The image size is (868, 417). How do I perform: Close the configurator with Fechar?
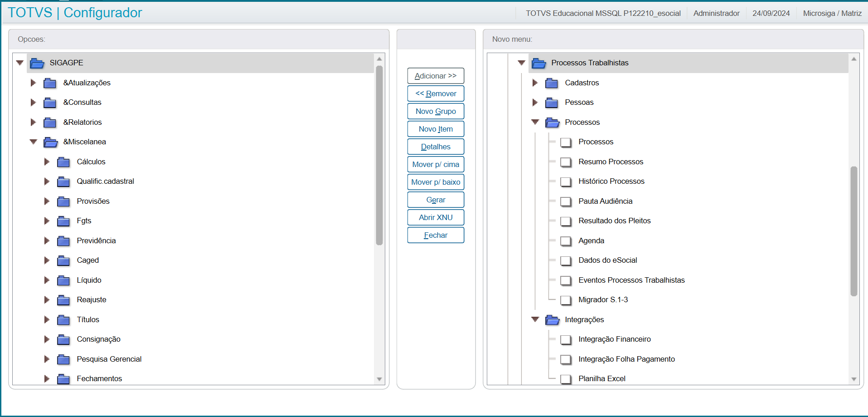coord(436,235)
